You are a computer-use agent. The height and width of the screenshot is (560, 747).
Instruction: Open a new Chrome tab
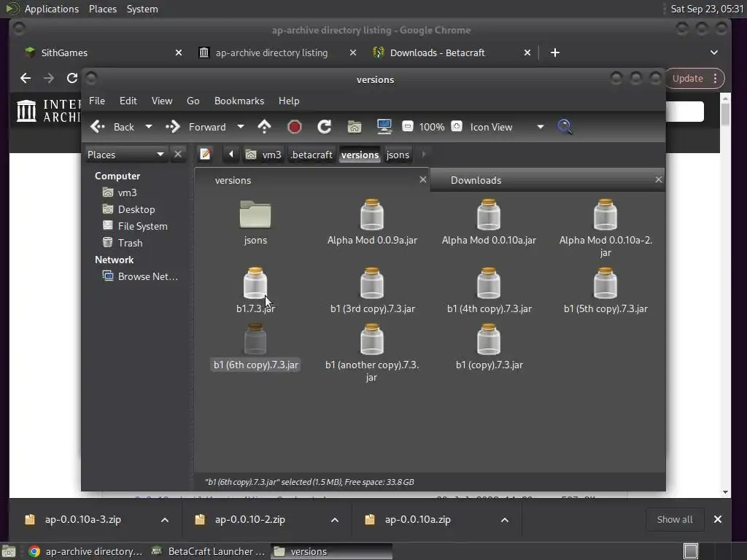tap(555, 52)
